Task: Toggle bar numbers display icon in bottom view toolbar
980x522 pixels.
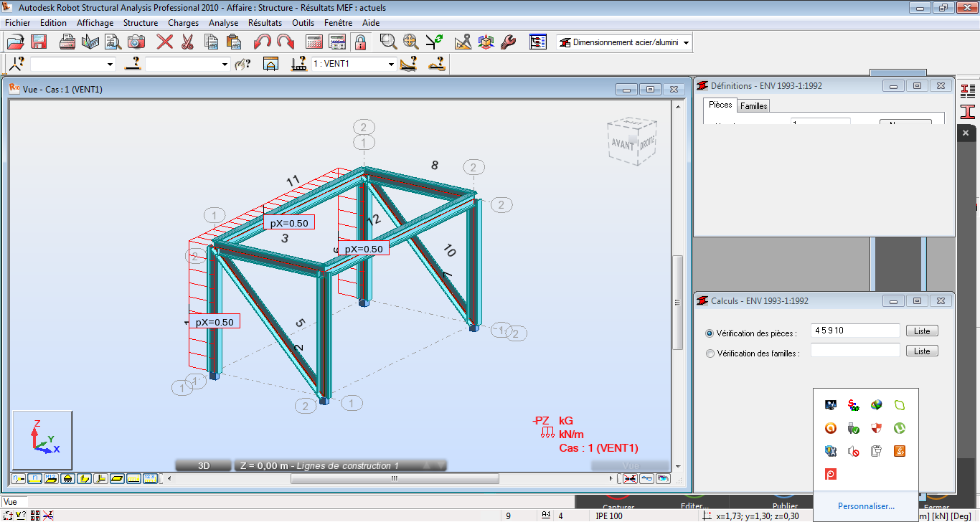Action: click(x=34, y=478)
